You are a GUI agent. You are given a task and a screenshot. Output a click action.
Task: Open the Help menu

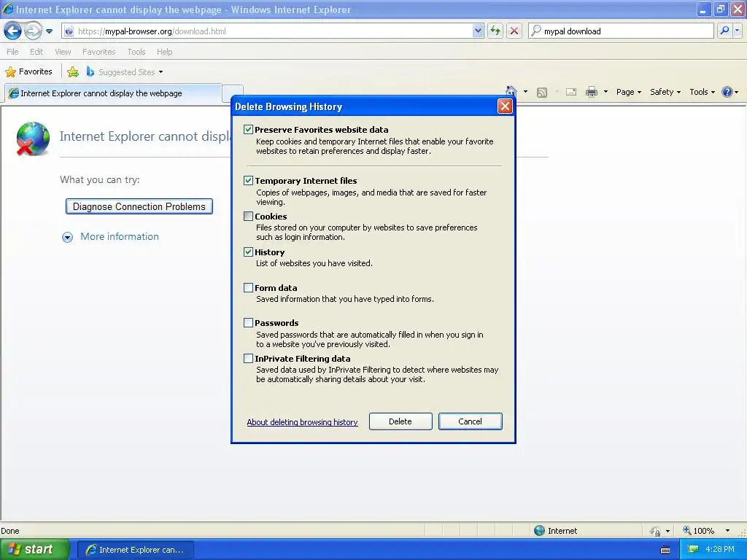[x=164, y=52]
